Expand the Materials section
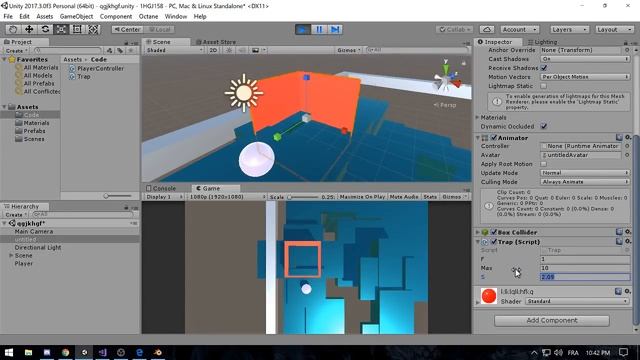The width and height of the screenshot is (640, 360). coord(477,117)
